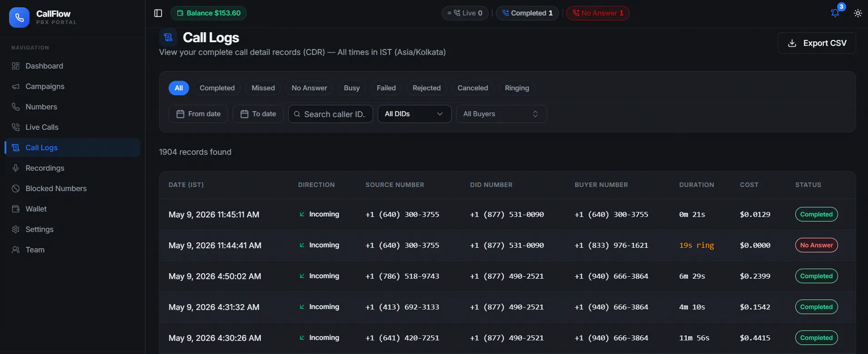The width and height of the screenshot is (868, 354).
Task: Click the DURATION column header
Action: coord(697,185)
